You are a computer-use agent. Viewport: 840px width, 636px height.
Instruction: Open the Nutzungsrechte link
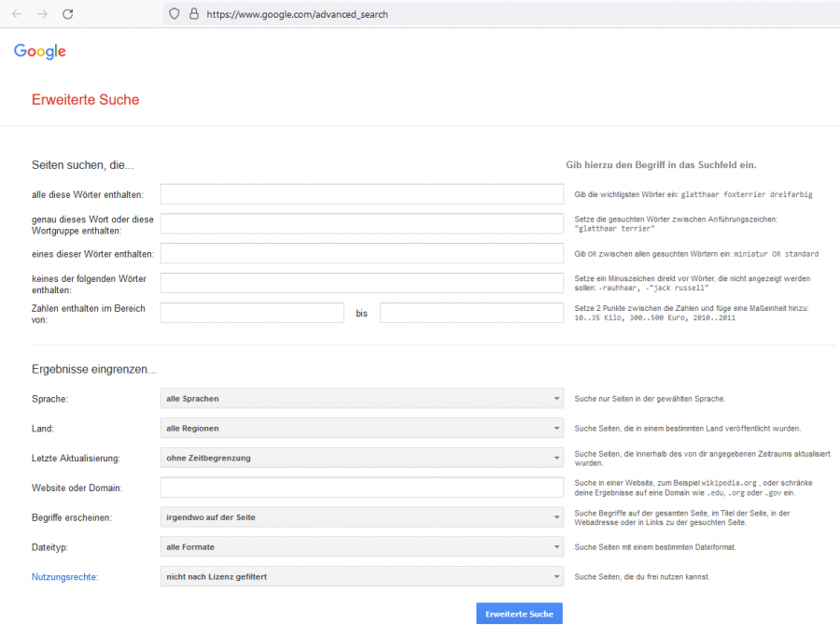coord(64,577)
